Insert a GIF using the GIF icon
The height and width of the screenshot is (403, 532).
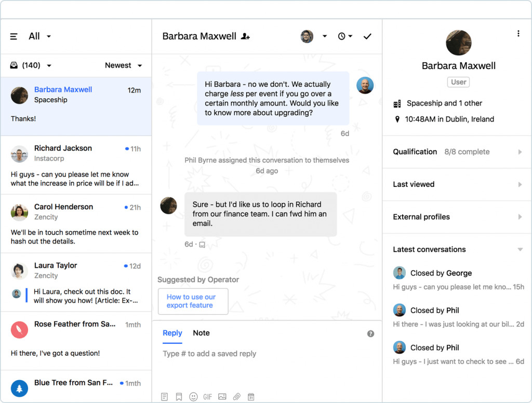pos(207,396)
